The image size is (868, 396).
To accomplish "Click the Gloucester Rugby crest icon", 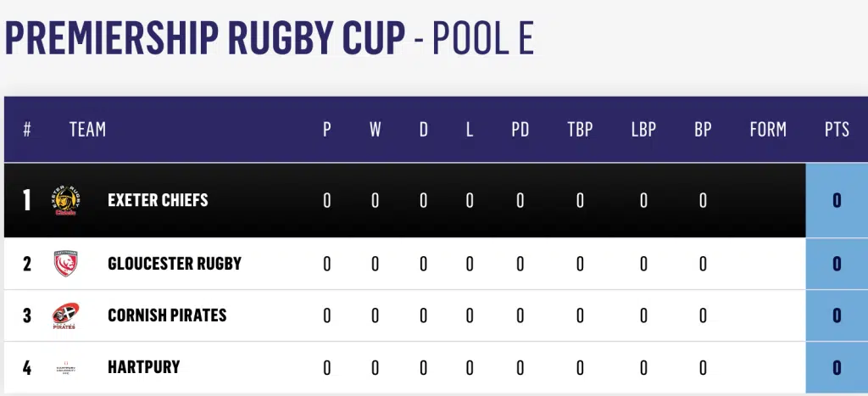I will tap(66, 264).
